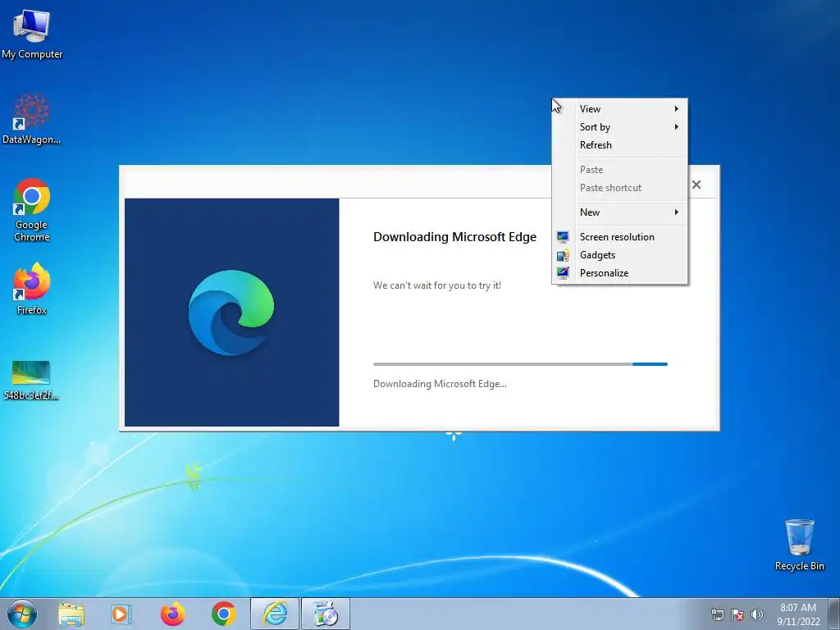Click "We can't wait for you to try it!" text
840x630 pixels.
437,285
